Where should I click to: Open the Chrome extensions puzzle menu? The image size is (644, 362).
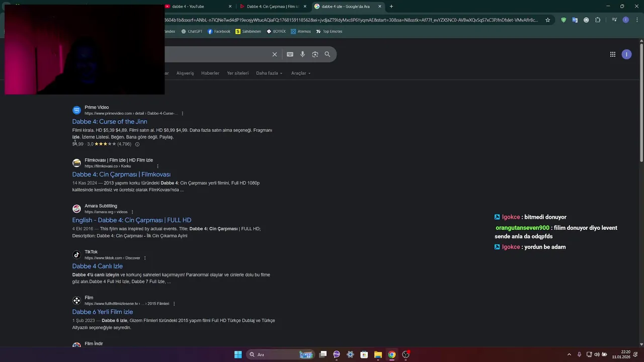click(598, 20)
